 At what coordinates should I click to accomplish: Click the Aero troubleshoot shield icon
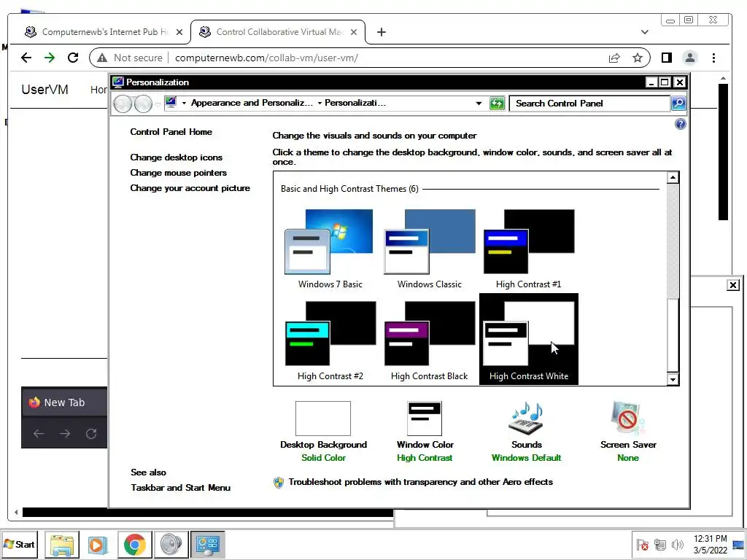pos(279,483)
